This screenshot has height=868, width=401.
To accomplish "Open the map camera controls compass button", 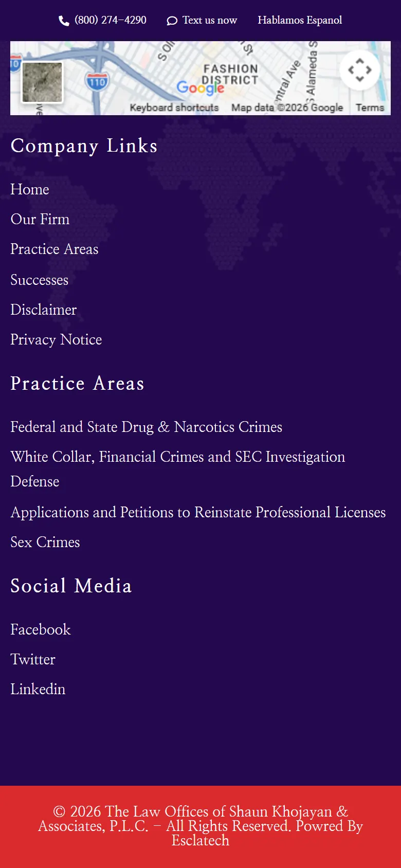I will tap(360, 70).
